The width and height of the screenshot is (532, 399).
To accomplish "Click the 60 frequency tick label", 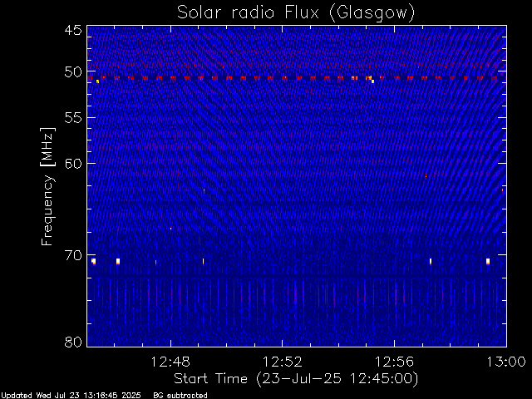I will coord(73,164).
